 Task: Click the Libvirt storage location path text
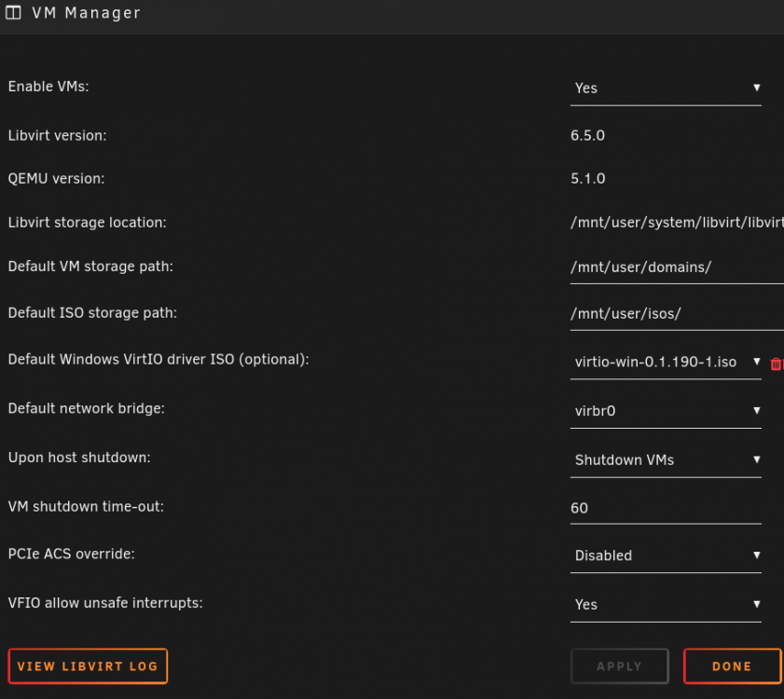tap(677, 223)
